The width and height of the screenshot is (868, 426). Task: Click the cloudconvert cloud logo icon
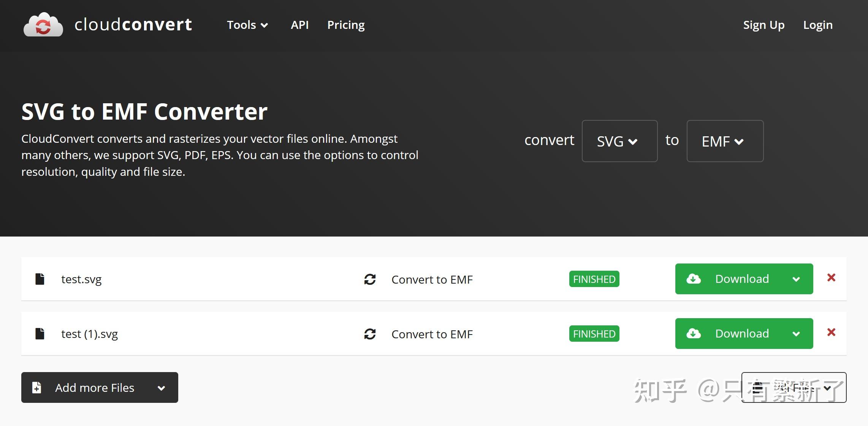pyautogui.click(x=43, y=25)
